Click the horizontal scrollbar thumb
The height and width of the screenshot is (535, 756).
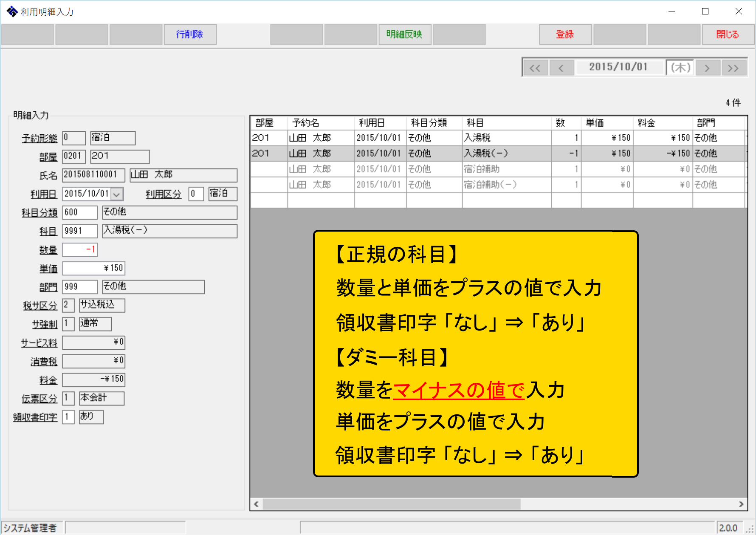point(392,504)
